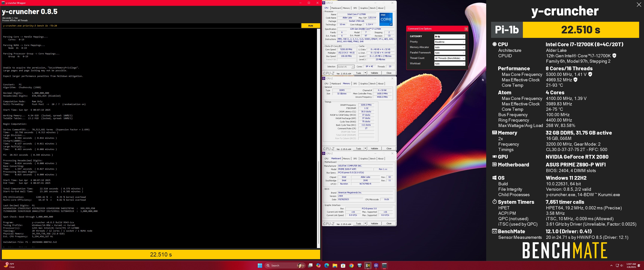Click the GPU icon in the result panel
Viewport: 644px width, 270px height.
click(x=494, y=157)
